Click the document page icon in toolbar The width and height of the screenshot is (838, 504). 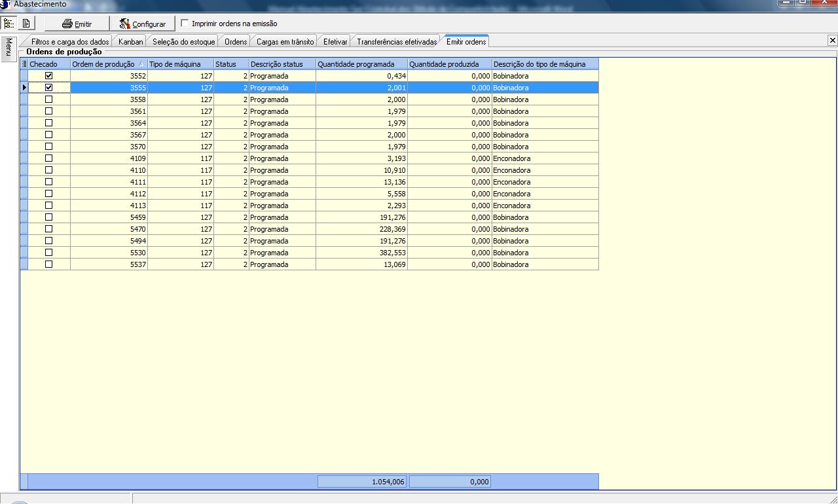26,24
